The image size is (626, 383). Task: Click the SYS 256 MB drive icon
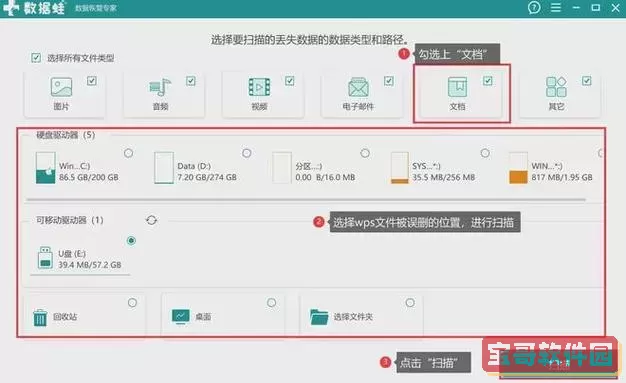[x=400, y=168]
